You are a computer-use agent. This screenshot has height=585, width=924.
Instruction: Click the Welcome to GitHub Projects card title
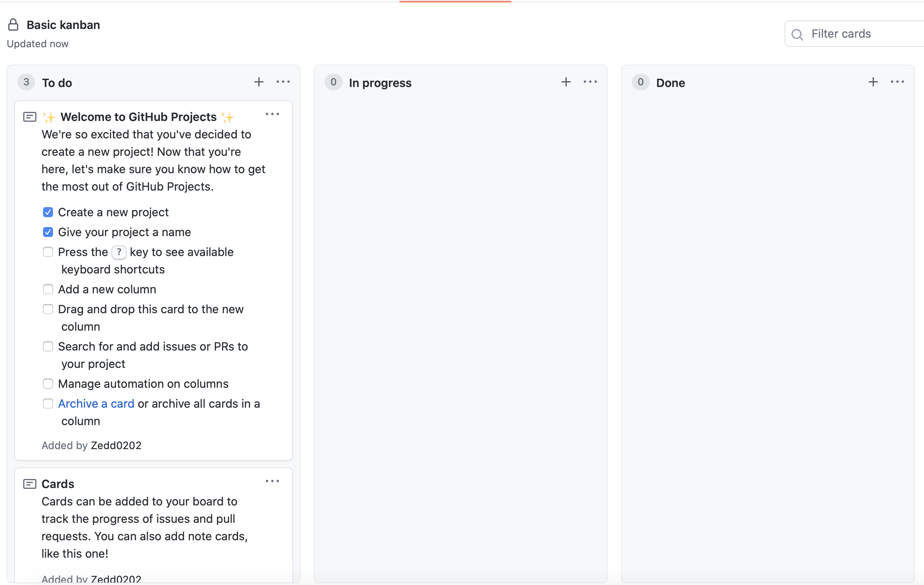138,117
